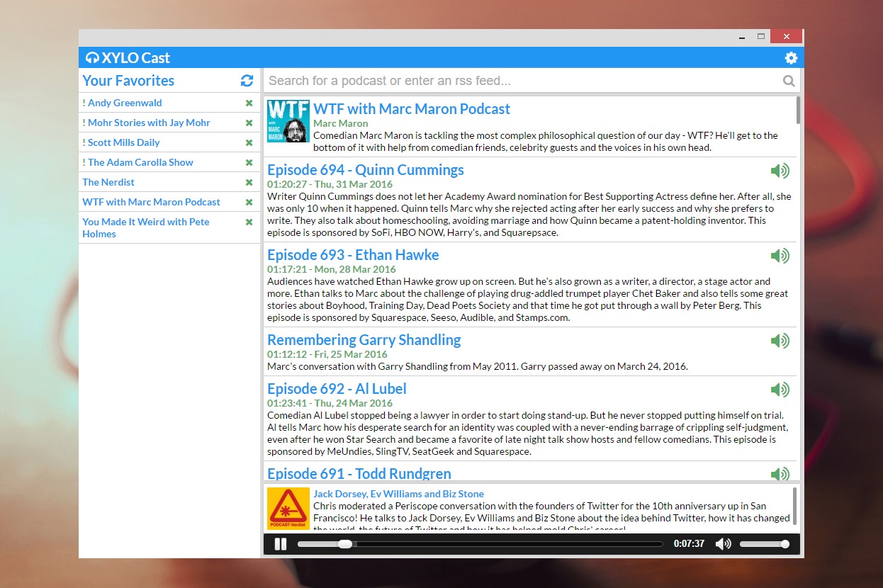Start Episode 692 - Al Lubel playback icon

780,389
